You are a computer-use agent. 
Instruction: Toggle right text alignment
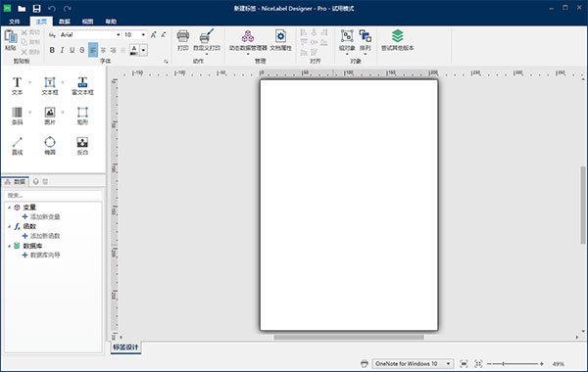[113, 50]
